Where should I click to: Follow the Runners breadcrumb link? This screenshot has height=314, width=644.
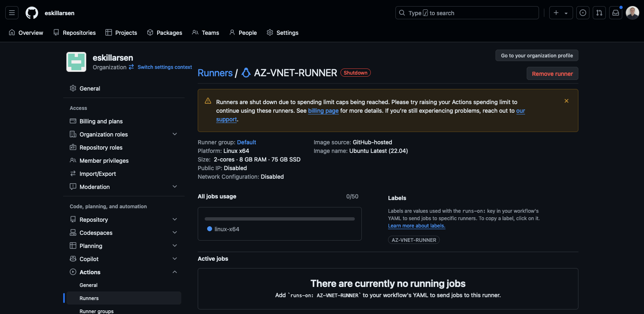[215, 73]
